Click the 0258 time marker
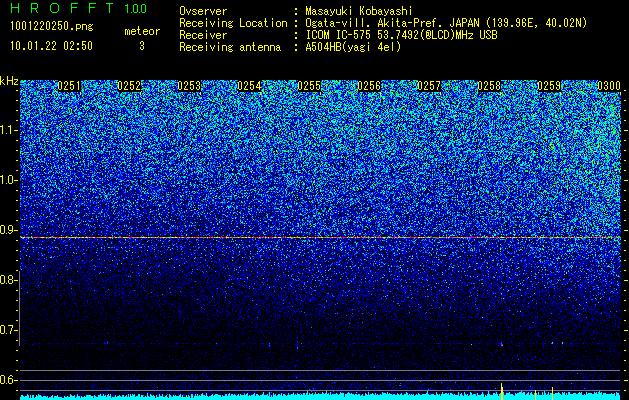 489,86
